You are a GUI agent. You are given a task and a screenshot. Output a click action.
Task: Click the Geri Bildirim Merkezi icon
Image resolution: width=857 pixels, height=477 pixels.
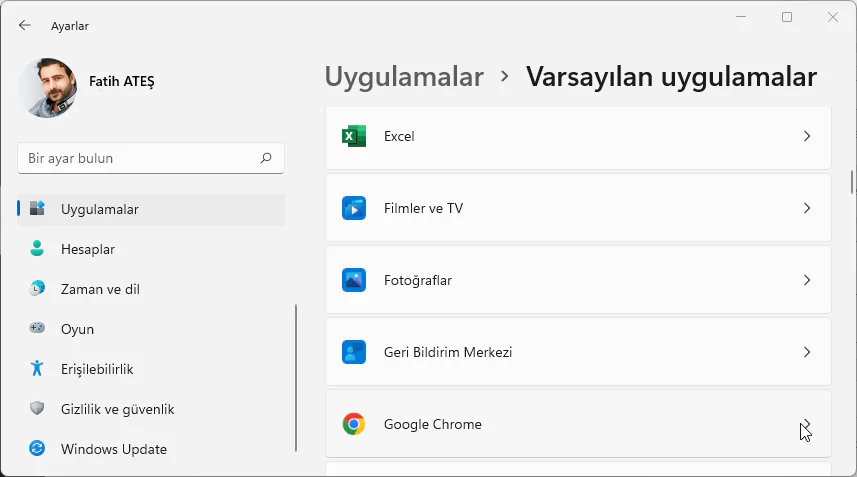354,352
